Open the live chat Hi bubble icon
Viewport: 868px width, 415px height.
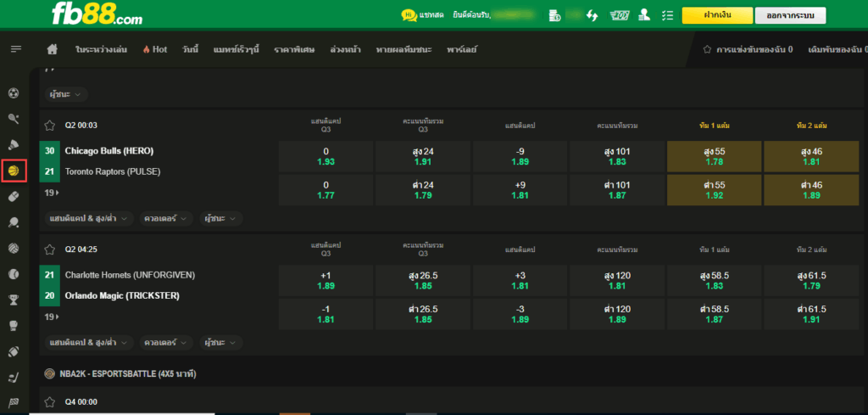[x=409, y=15]
